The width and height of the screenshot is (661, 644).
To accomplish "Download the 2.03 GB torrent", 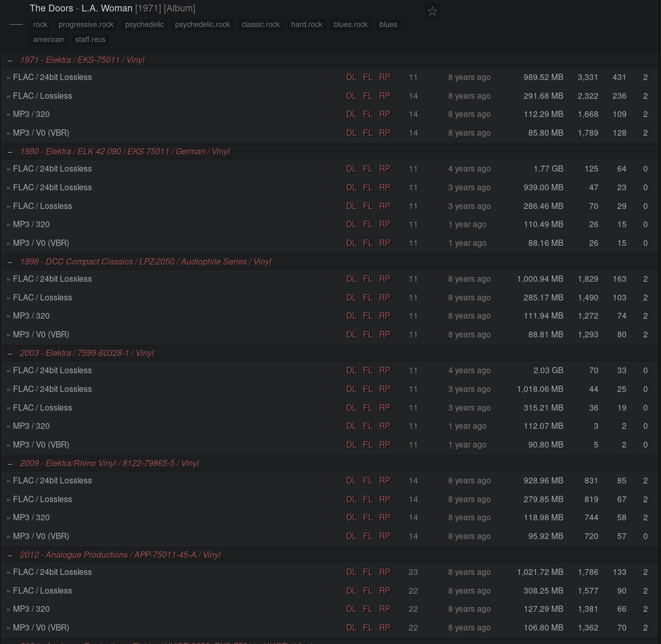I will (x=352, y=370).
